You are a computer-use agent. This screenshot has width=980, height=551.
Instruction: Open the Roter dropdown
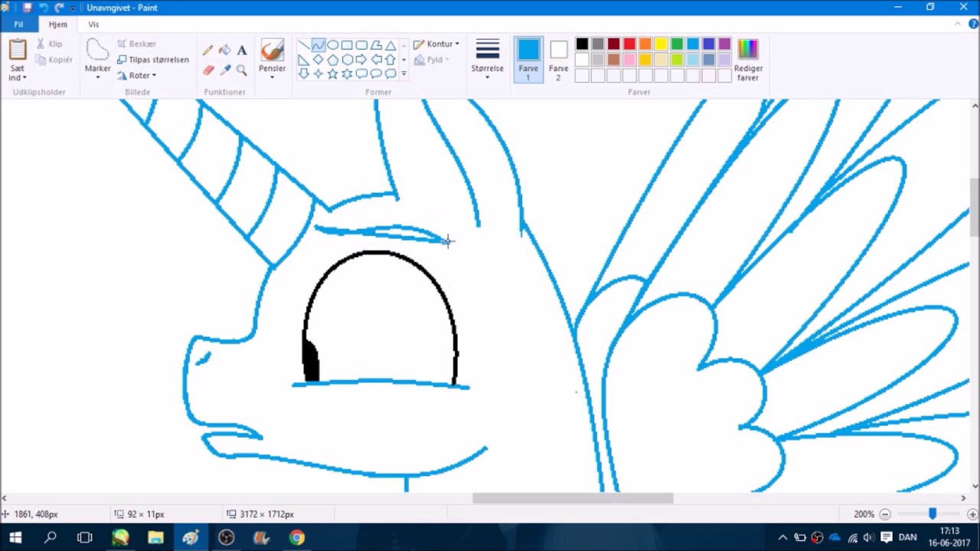click(x=137, y=76)
